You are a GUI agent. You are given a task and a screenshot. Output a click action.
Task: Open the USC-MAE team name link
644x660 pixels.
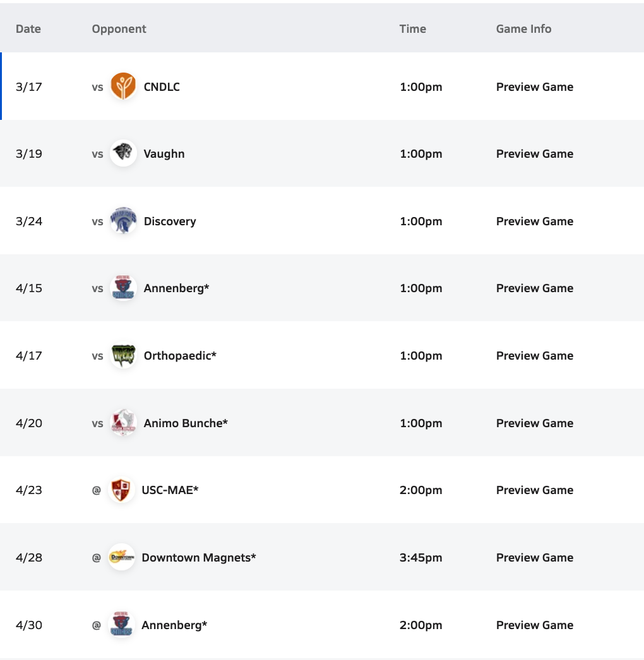170,490
